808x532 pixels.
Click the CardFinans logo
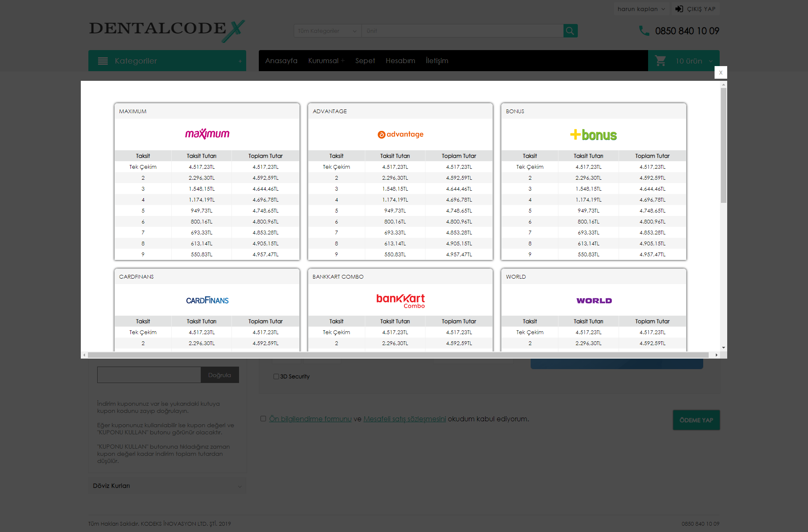pyautogui.click(x=207, y=300)
